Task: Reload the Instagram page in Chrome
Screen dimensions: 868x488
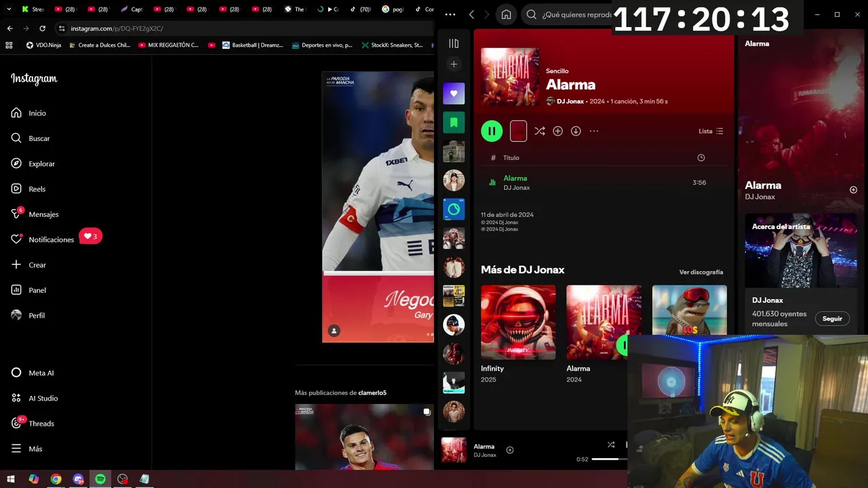Action: 42,28
